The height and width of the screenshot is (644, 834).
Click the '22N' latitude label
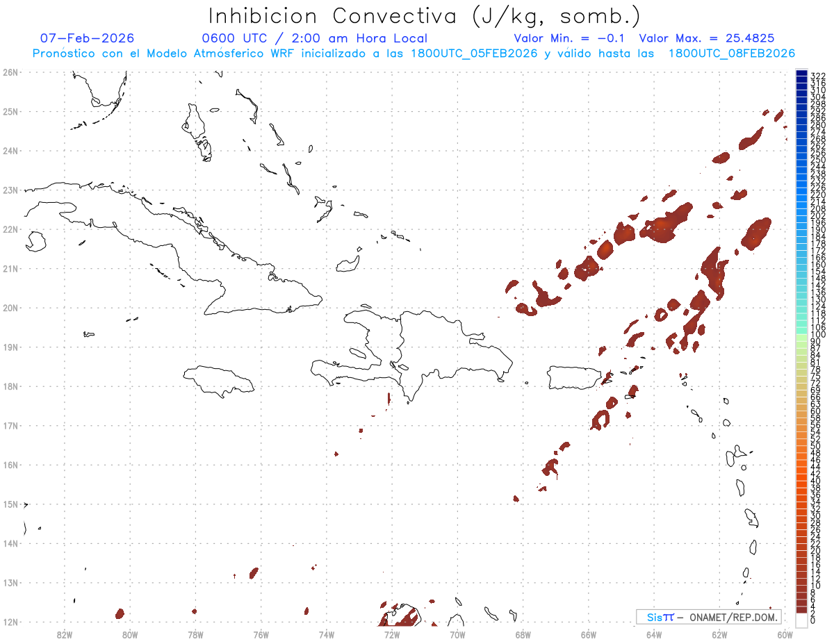10,229
